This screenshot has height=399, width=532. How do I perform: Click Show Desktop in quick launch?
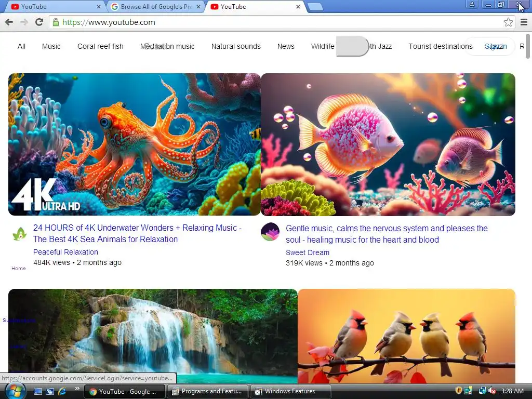[37, 392]
